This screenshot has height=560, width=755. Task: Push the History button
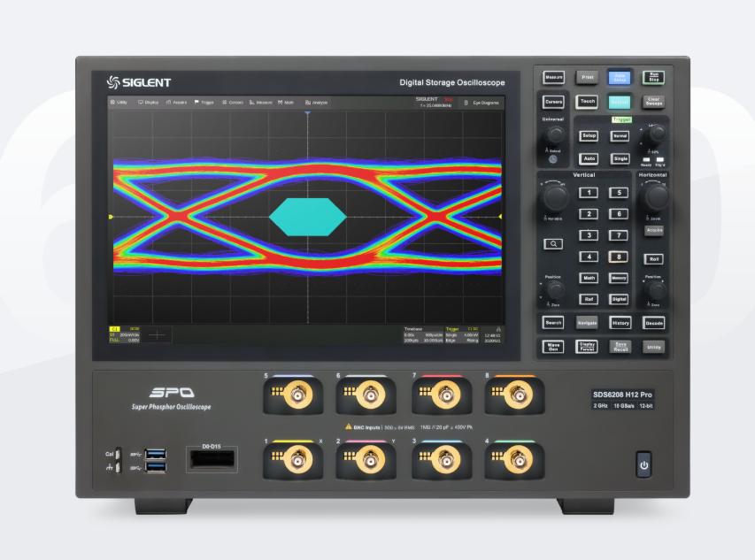pyautogui.click(x=620, y=323)
